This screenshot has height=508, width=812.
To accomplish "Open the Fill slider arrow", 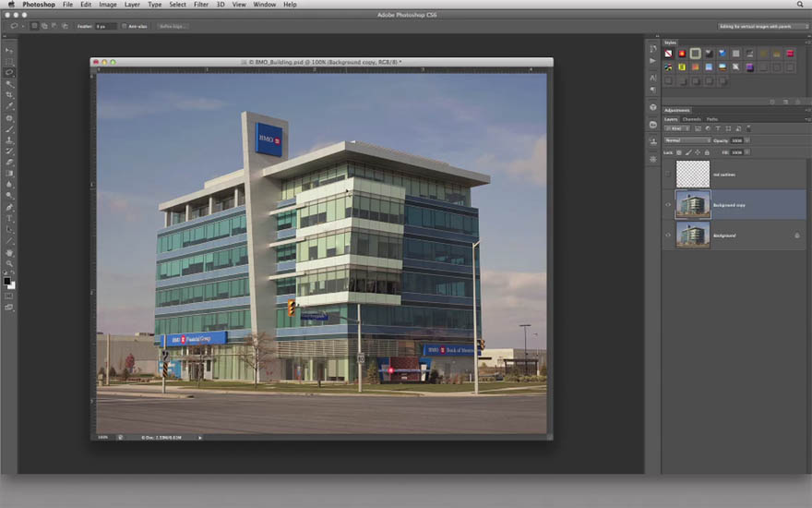I will (747, 152).
